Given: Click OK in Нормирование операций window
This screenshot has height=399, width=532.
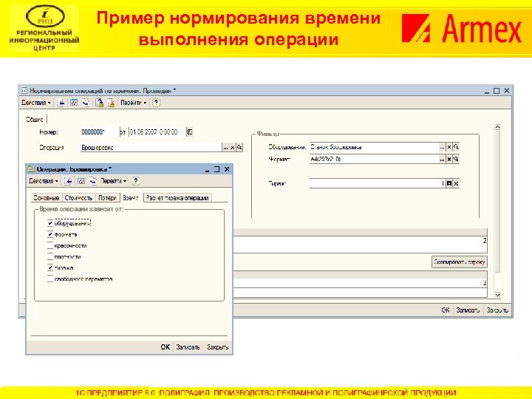Looking at the screenshot, I should (445, 310).
